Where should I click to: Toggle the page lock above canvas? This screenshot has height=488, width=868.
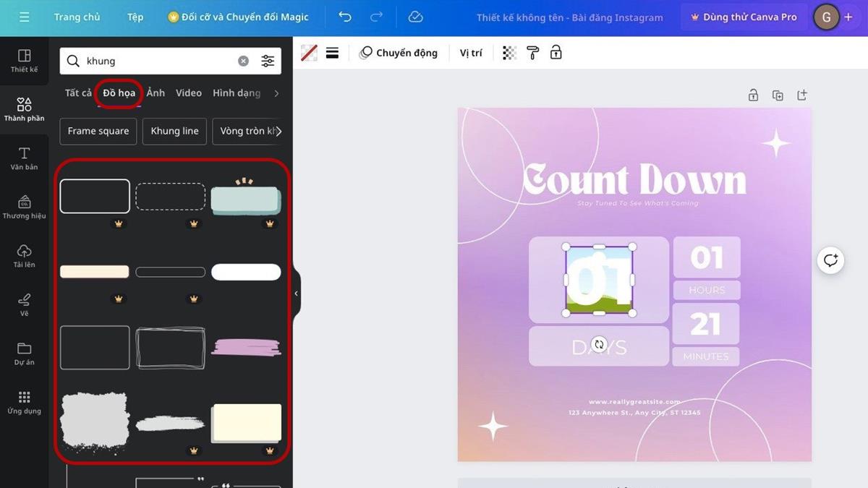pyautogui.click(x=753, y=95)
